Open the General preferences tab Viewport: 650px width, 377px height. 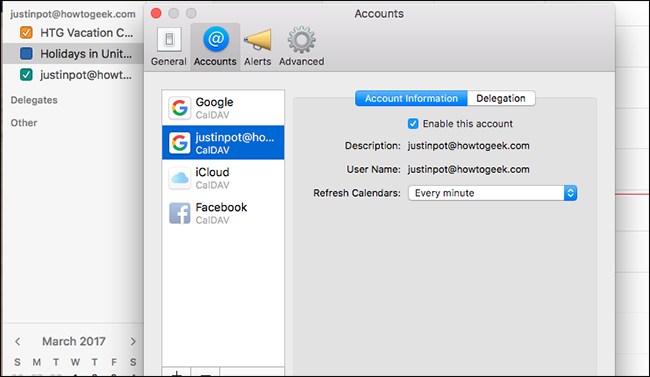(x=169, y=47)
